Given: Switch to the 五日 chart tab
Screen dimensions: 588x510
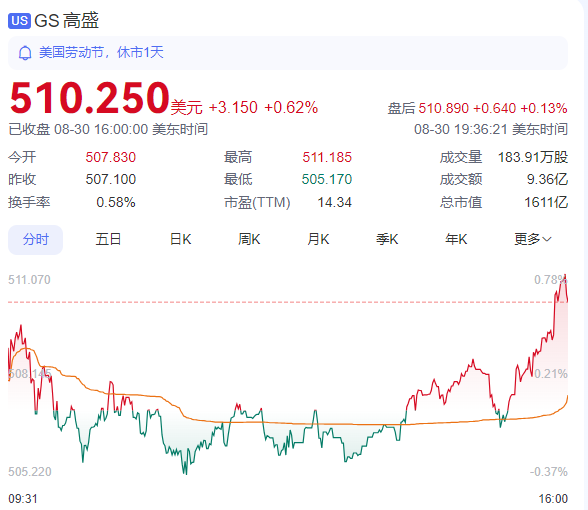Looking at the screenshot, I should point(108,239).
